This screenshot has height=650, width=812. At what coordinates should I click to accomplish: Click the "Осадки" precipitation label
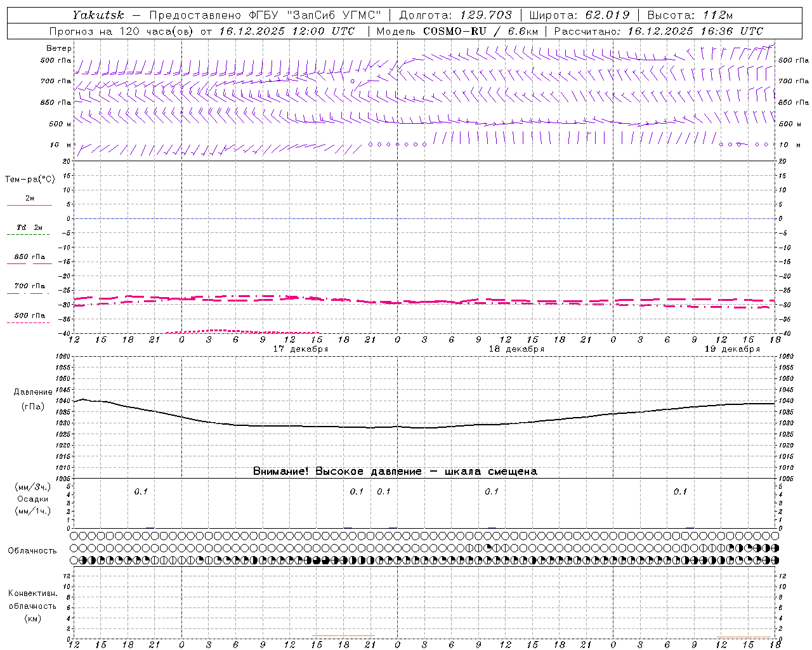(x=33, y=499)
